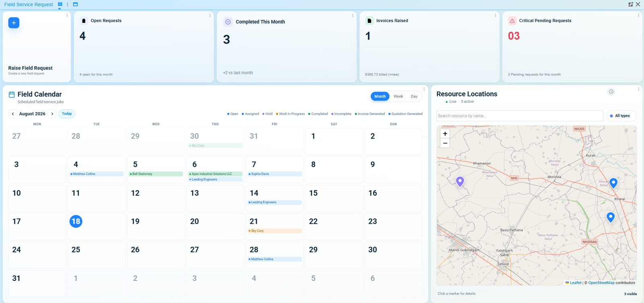Open the Field Calendar panel options menu

pyautogui.click(x=424, y=89)
